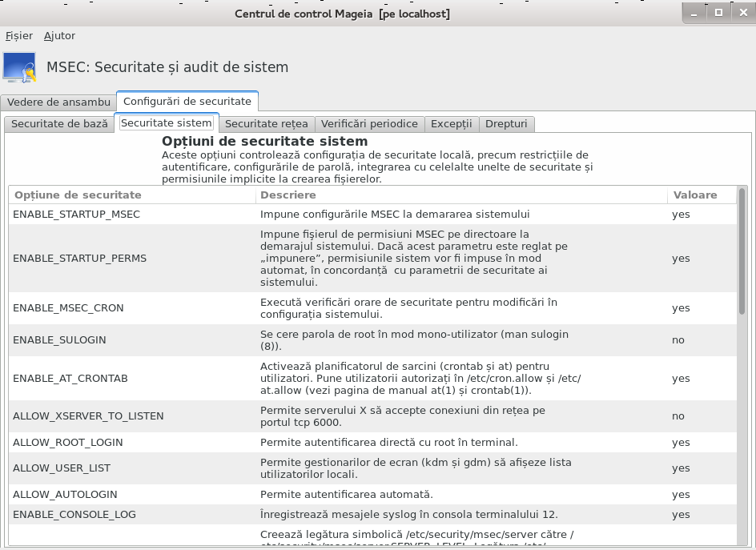Click description about syslog in consola terminalului 12
This screenshot has height=550, width=756.
coord(409,515)
